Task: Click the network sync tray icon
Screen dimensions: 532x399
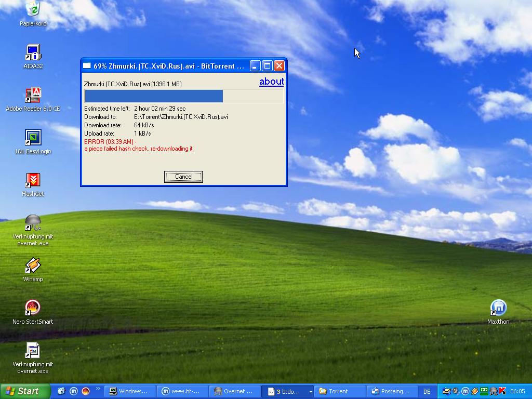Action: 446,391
